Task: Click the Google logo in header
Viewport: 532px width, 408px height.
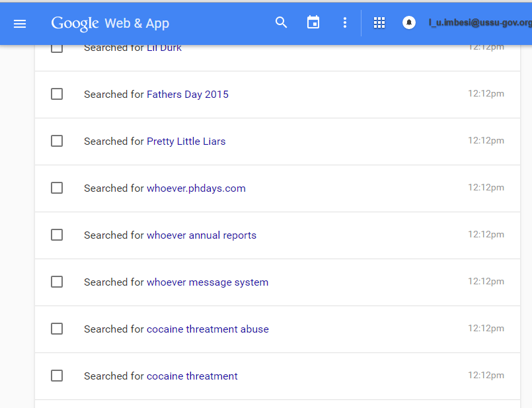Action: (x=75, y=24)
